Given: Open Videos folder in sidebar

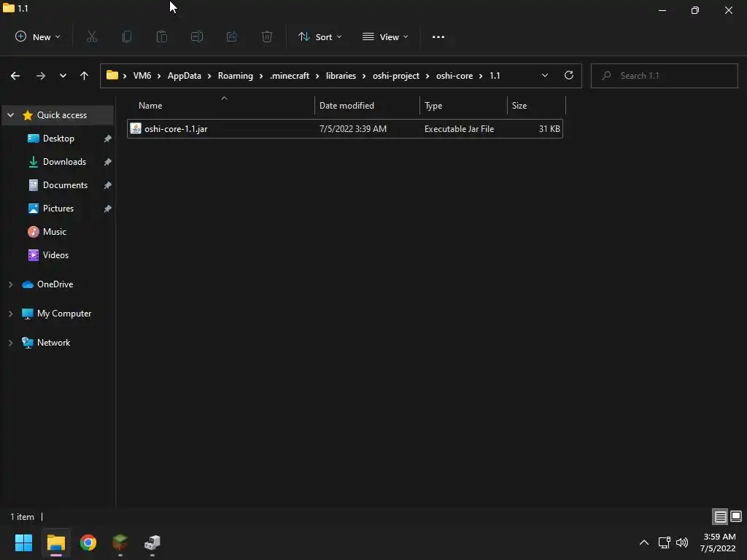Looking at the screenshot, I should (x=55, y=255).
